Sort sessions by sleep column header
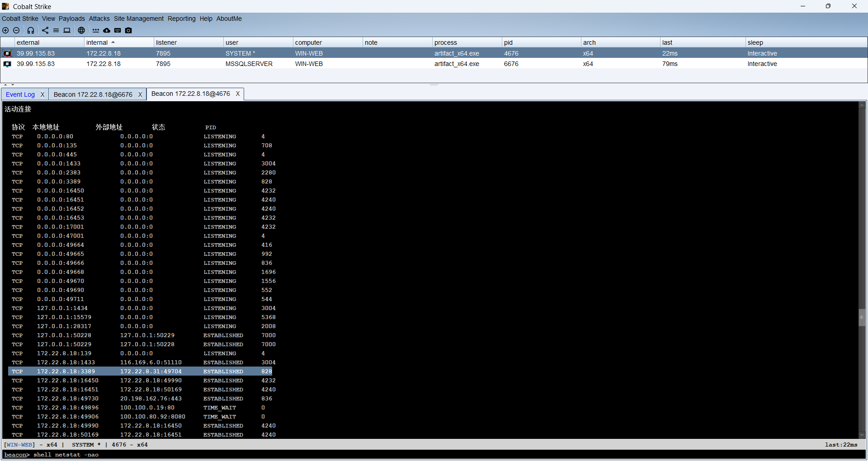 pos(807,42)
